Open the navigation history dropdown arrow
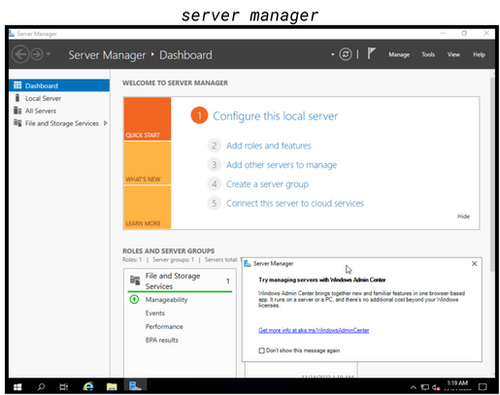The width and height of the screenshot is (500, 395). [49, 54]
